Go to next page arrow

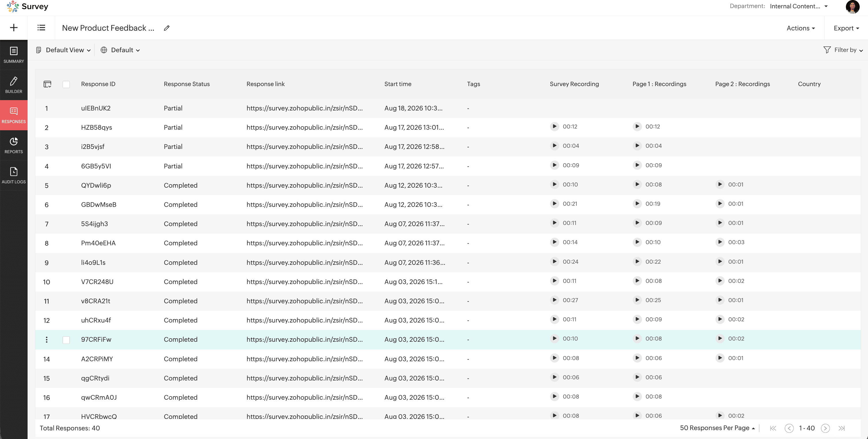[825, 428]
